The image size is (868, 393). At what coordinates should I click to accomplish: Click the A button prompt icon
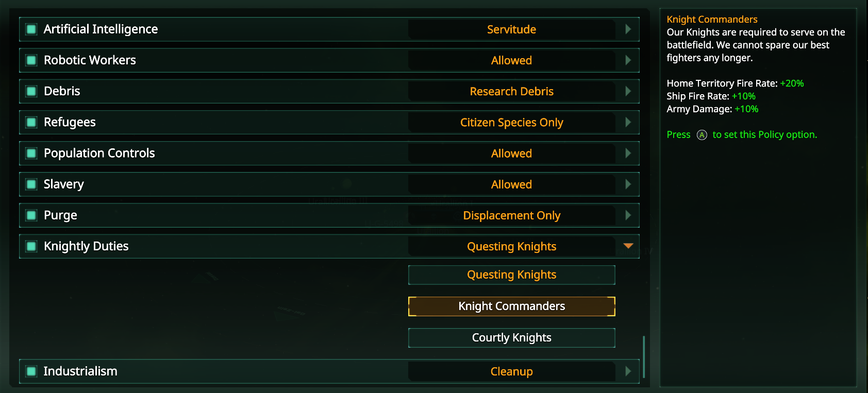point(702,135)
